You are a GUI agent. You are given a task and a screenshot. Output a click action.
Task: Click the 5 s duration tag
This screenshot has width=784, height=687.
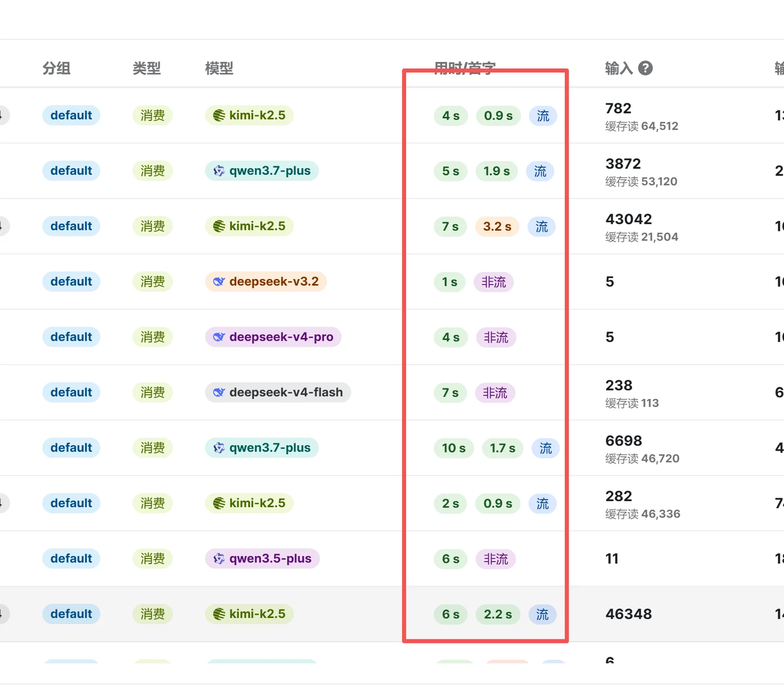[450, 171]
